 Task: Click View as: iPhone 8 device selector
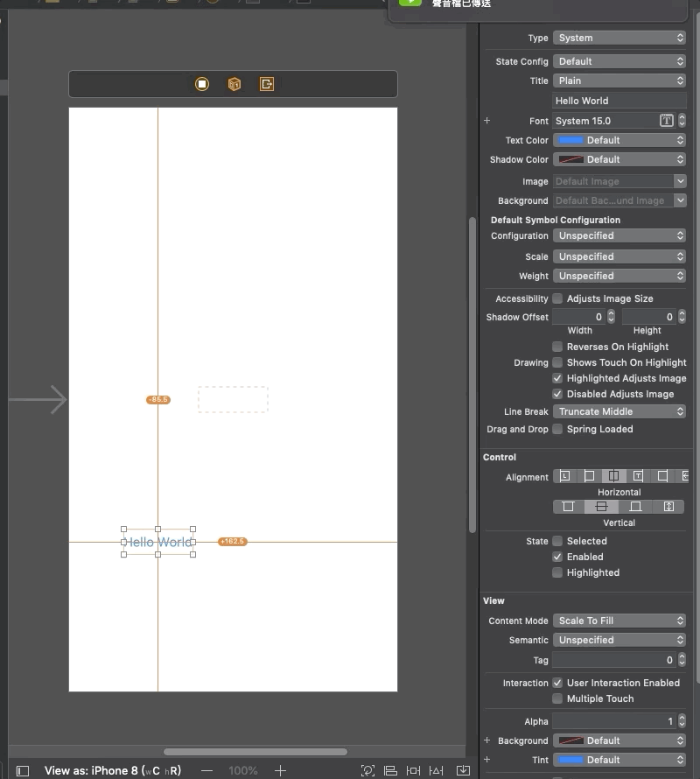click(x=112, y=770)
